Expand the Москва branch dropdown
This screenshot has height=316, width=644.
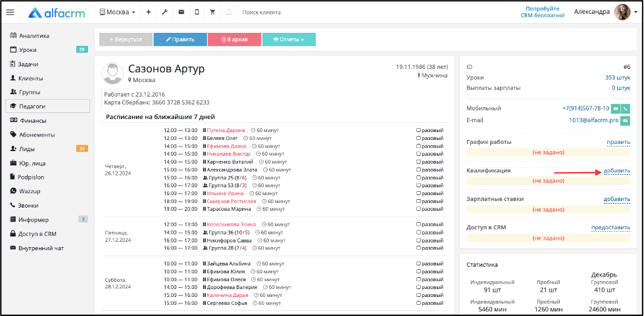click(117, 12)
